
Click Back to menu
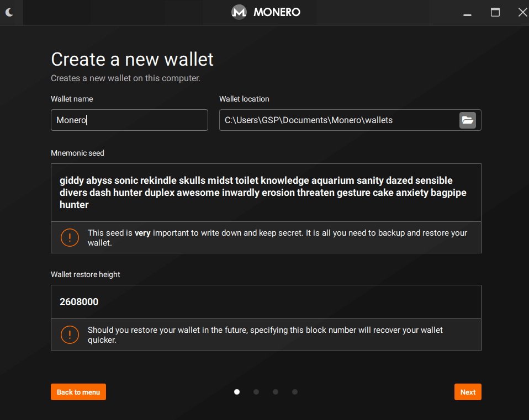point(78,392)
